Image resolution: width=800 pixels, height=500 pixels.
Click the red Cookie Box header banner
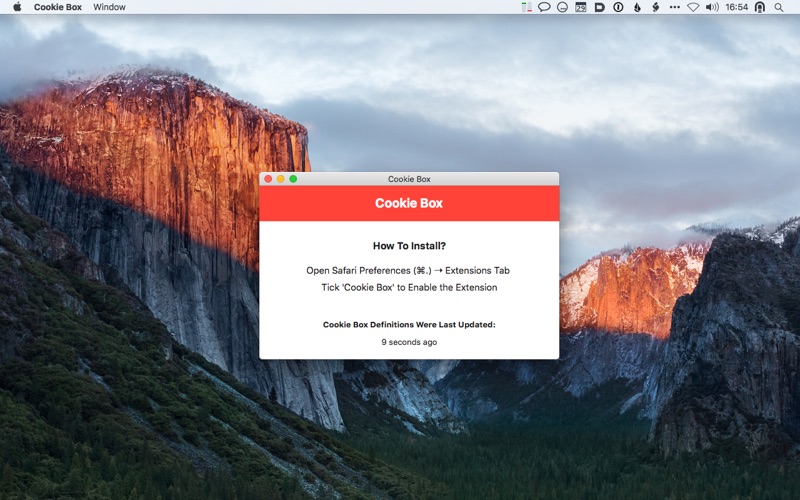pyautogui.click(x=409, y=203)
